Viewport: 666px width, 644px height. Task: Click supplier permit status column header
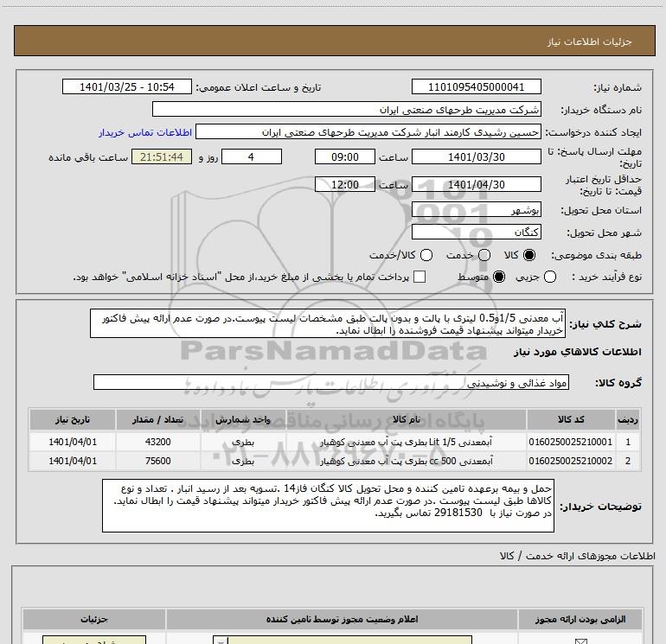point(342,620)
